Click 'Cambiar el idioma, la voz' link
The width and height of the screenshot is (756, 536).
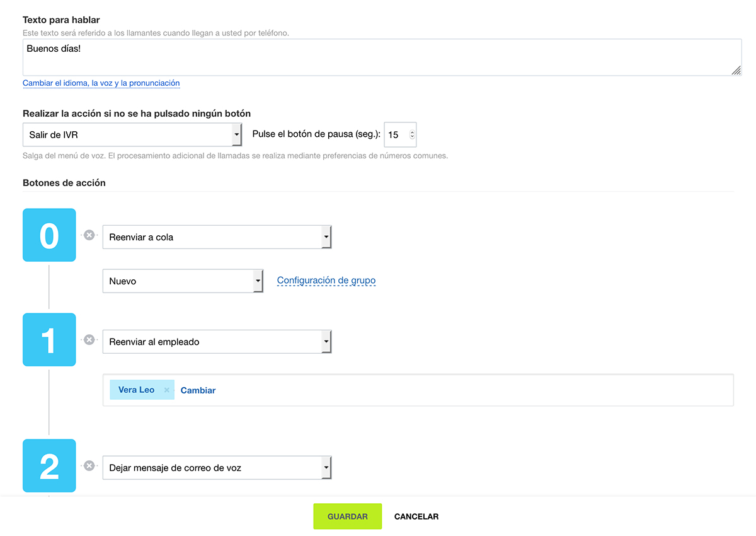[x=101, y=83]
